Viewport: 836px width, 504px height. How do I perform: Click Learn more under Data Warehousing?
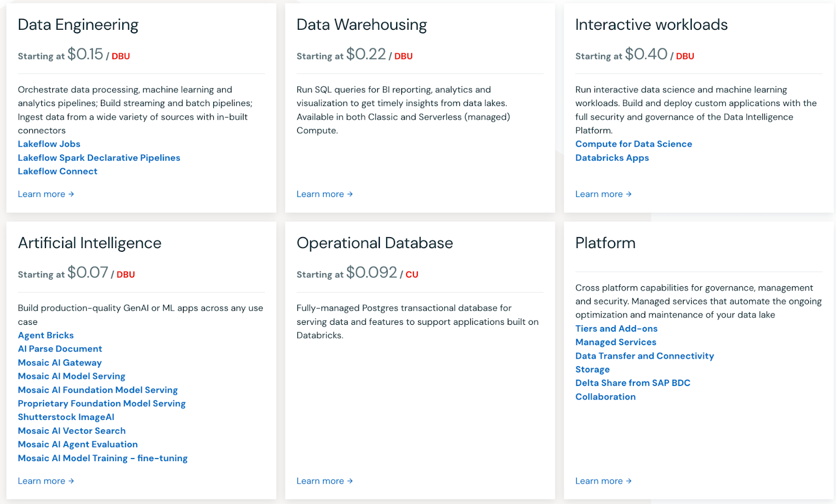324,194
